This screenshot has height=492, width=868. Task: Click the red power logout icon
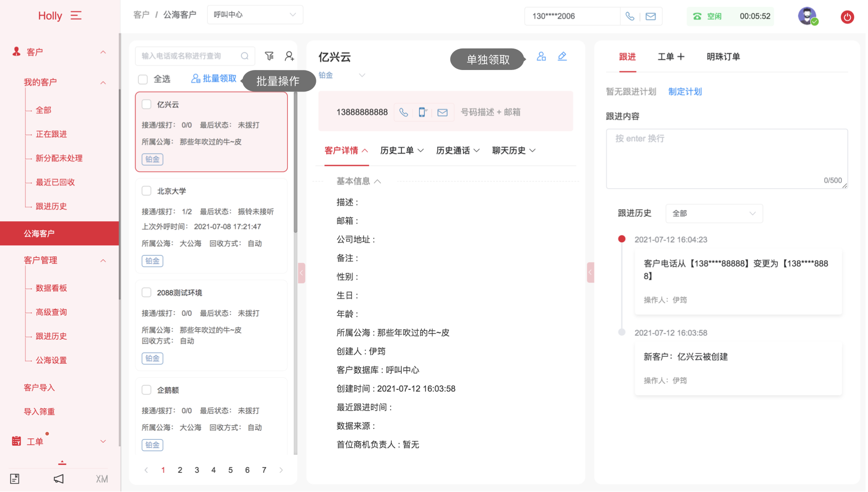[847, 17]
